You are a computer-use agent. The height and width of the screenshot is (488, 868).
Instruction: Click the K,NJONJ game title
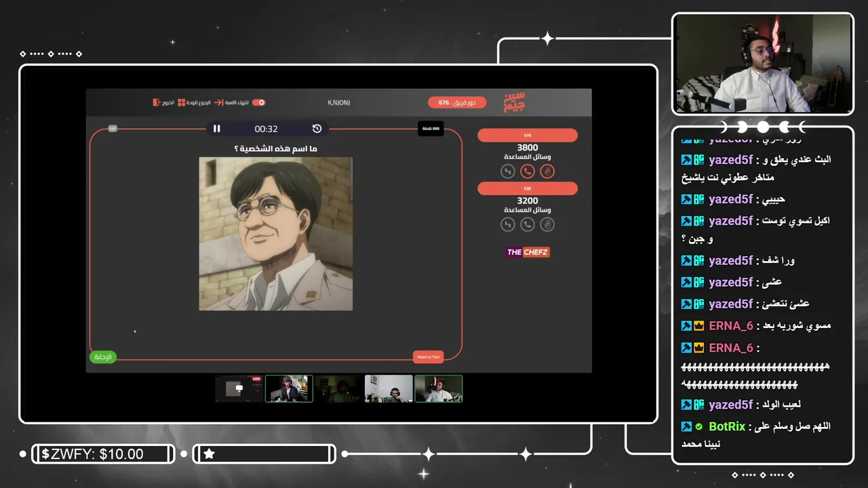pyautogui.click(x=339, y=102)
